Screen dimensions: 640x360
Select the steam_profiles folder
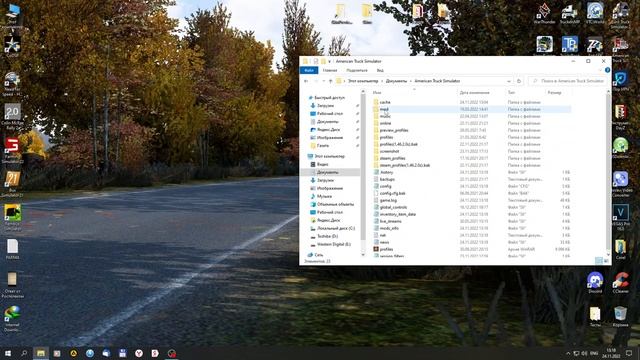[x=392, y=158]
